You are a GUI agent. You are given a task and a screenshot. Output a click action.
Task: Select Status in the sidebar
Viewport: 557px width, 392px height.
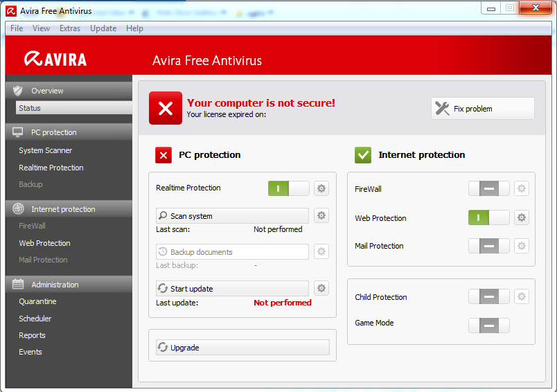tap(74, 108)
